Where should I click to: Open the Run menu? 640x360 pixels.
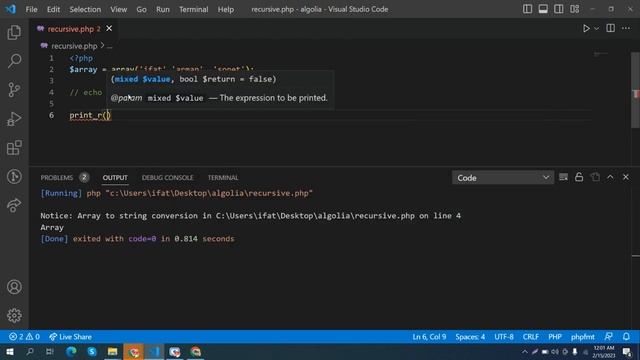[162, 9]
